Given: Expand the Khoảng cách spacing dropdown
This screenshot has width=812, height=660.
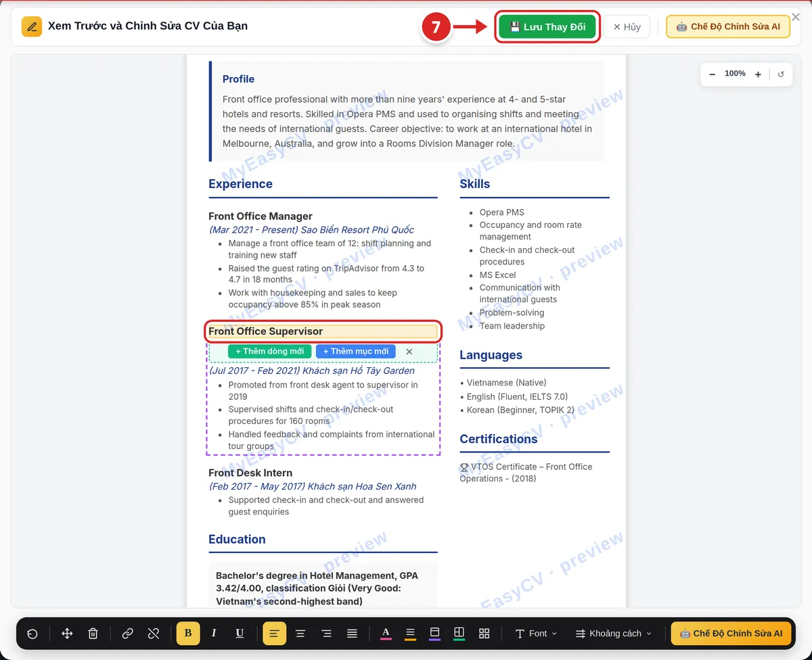Looking at the screenshot, I should 614,634.
